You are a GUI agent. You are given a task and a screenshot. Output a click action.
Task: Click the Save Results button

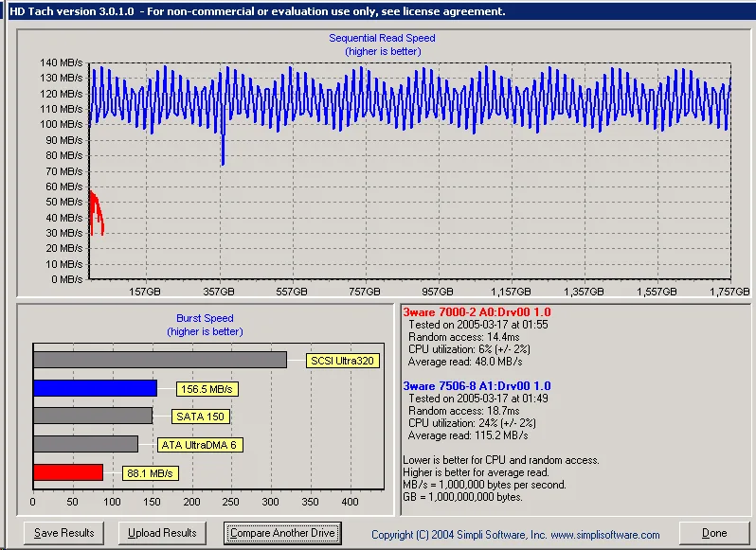[64, 533]
